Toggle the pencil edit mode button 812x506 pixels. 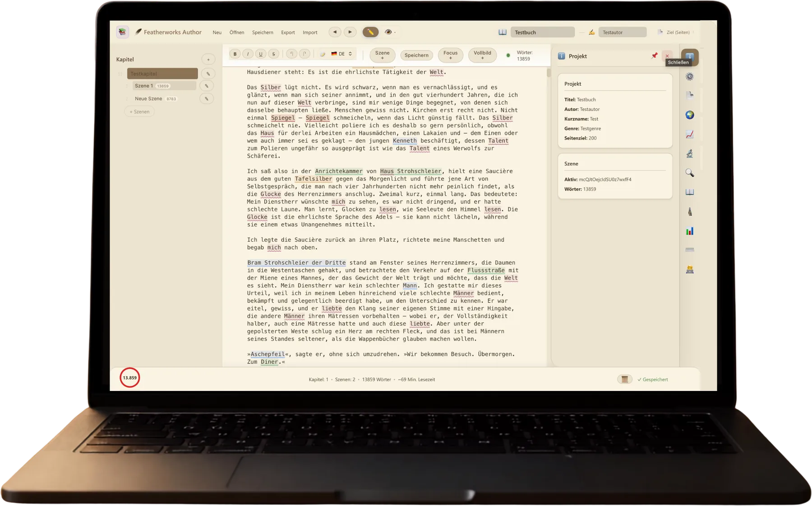pyautogui.click(x=370, y=32)
